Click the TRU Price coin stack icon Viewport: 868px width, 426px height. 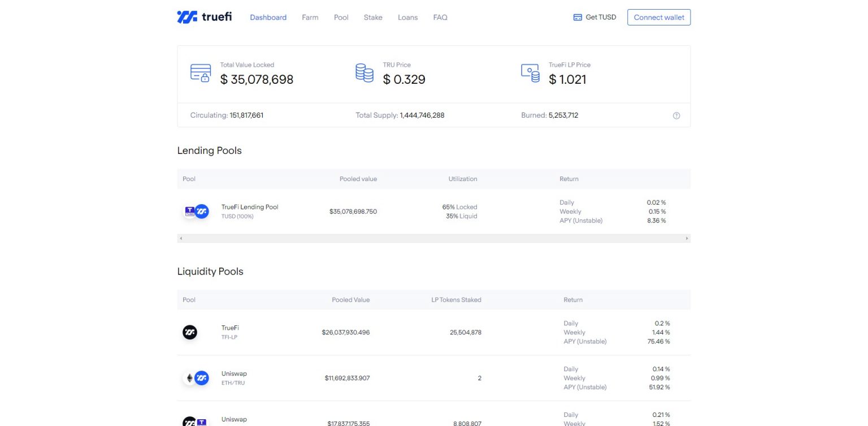364,73
